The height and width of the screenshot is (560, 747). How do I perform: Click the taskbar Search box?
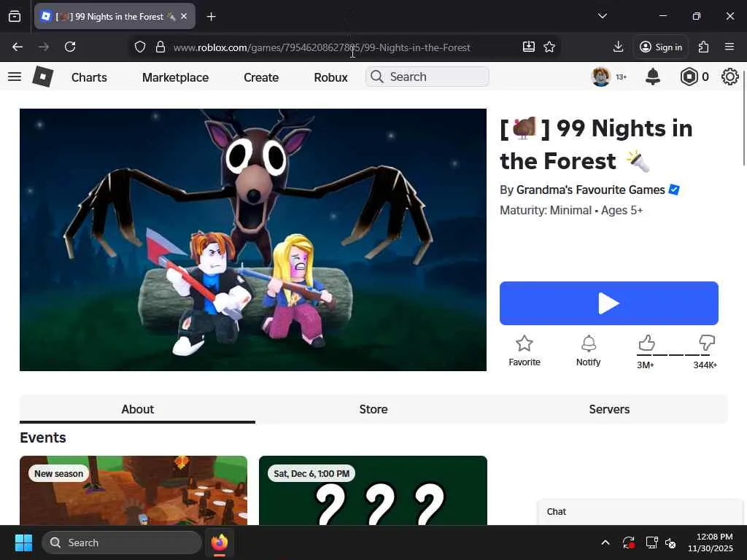click(x=122, y=542)
